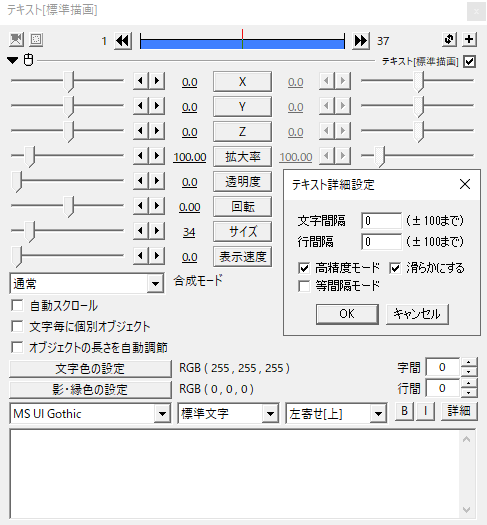Enable the 自動スクロール checkbox
This screenshot has width=487, height=525.
coord(17,305)
